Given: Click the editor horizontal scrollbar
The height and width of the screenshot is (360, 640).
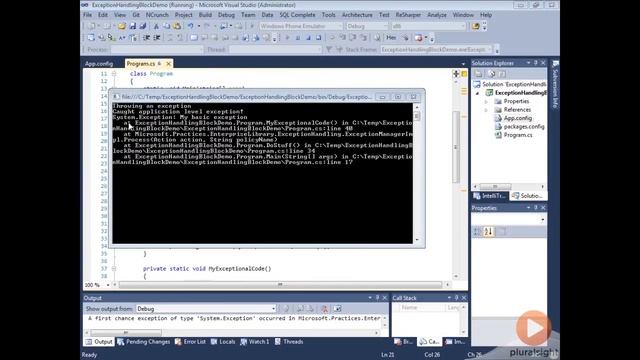Looking at the screenshot, I should click(x=280, y=284).
